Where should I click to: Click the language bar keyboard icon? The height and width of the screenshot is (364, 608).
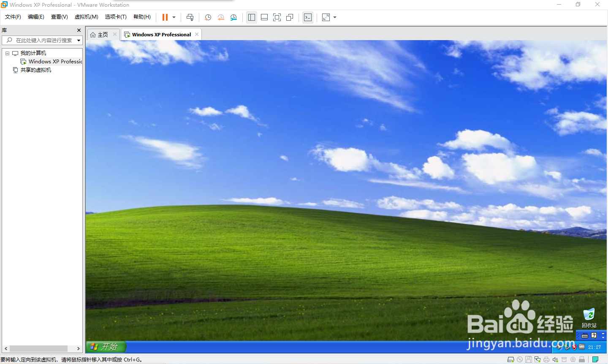pyautogui.click(x=585, y=336)
